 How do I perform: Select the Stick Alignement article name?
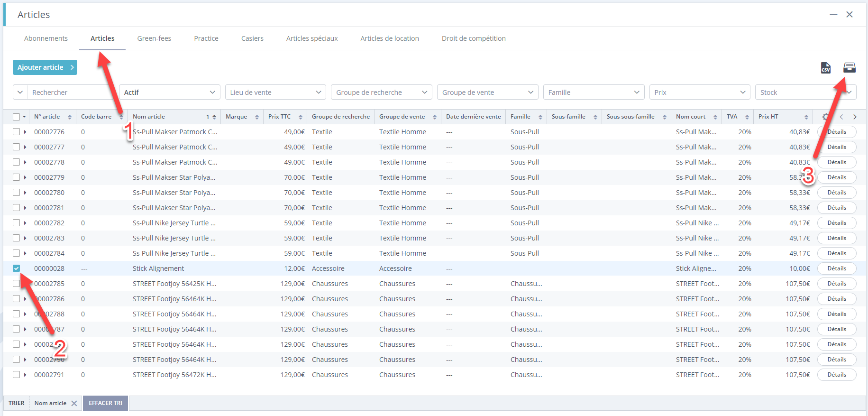(x=158, y=268)
